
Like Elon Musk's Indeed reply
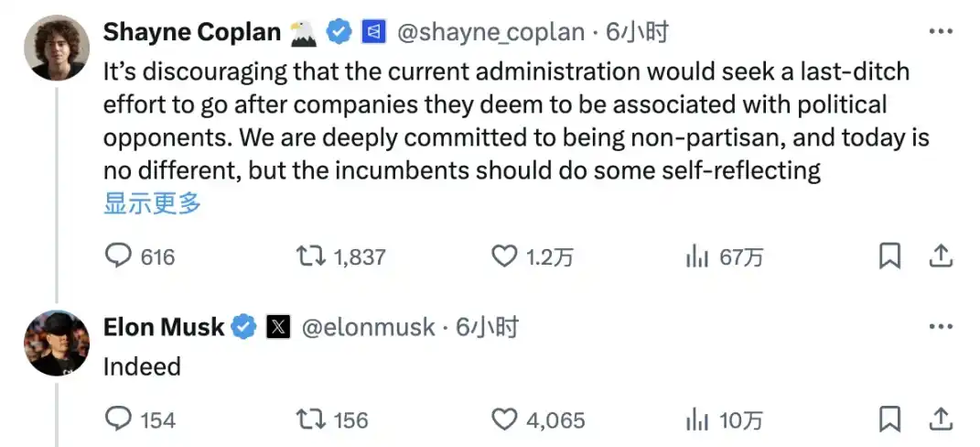[505, 420]
